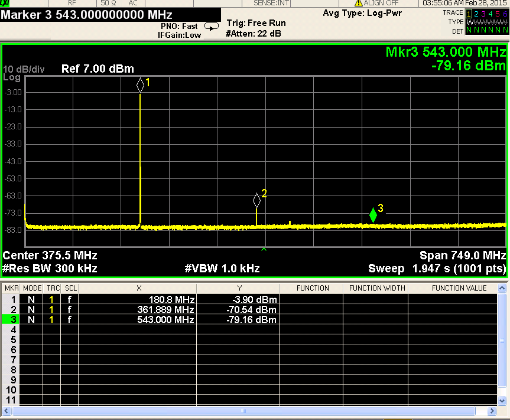Screen dimensions: 510x420
Task: Click the FUNCTION column header
Action: point(313,288)
